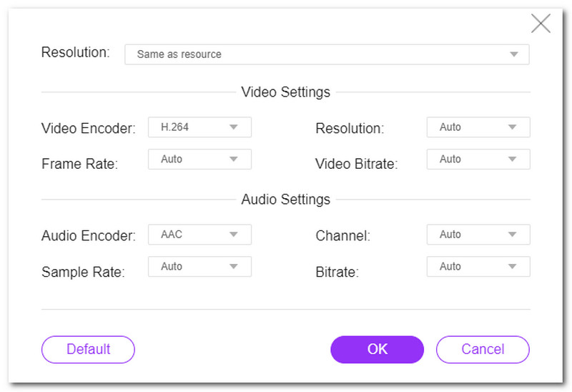Click the 'Channel:' label text

coord(342,236)
